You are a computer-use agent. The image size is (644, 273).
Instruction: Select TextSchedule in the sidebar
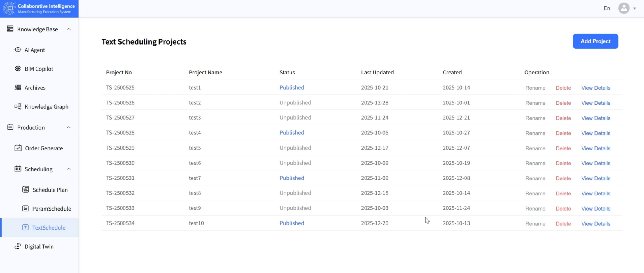(x=48, y=227)
